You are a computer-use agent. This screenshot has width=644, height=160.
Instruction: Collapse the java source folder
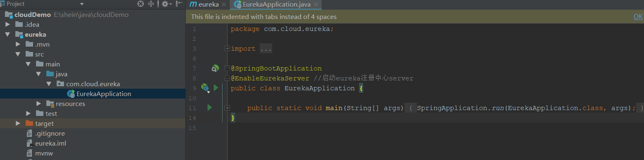click(38, 74)
